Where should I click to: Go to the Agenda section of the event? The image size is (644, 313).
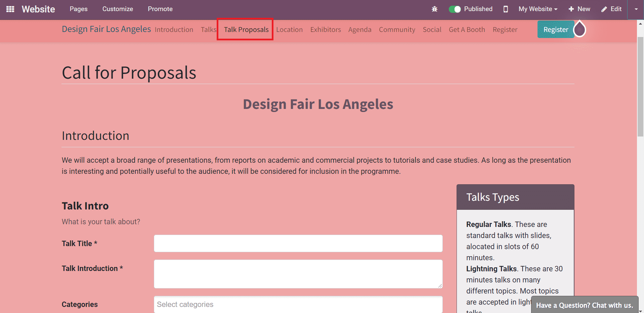pyautogui.click(x=360, y=30)
